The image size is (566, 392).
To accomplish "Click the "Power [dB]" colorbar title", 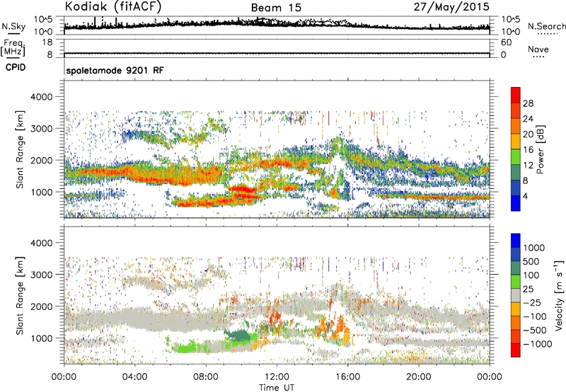I will pyautogui.click(x=540, y=149).
